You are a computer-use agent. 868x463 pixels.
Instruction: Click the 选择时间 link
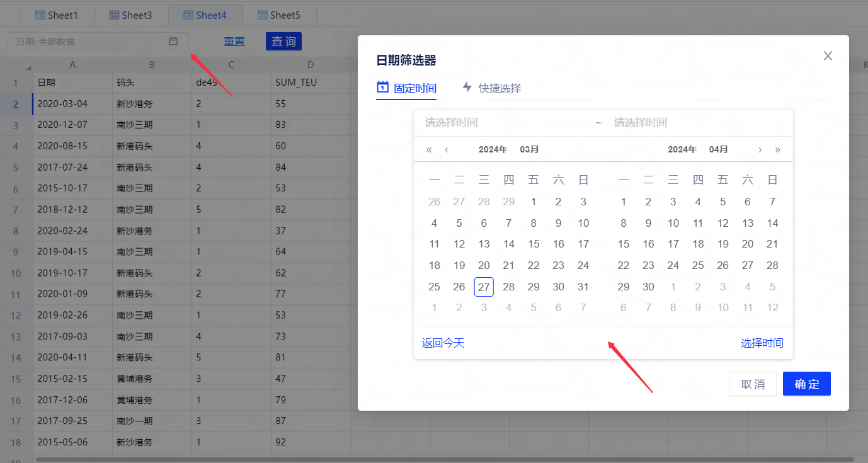pyautogui.click(x=762, y=343)
